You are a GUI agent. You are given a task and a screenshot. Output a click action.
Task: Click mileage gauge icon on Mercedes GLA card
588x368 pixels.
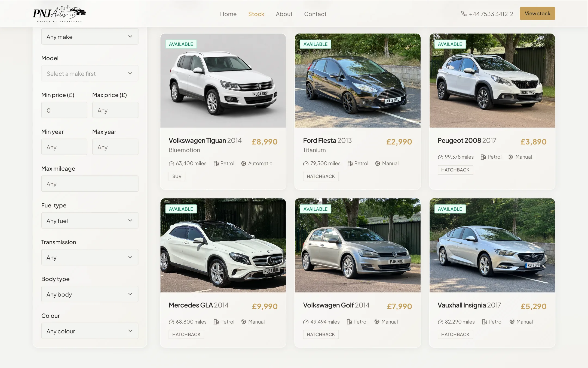(x=171, y=322)
